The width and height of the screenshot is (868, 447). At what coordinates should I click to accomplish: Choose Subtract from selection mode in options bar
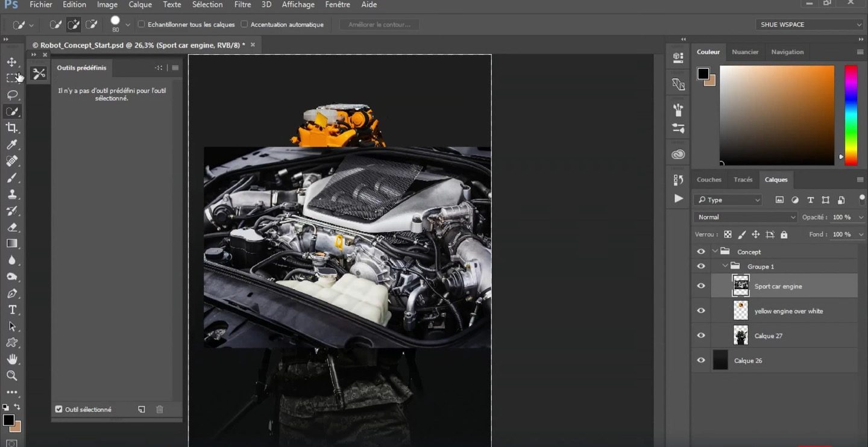click(92, 25)
